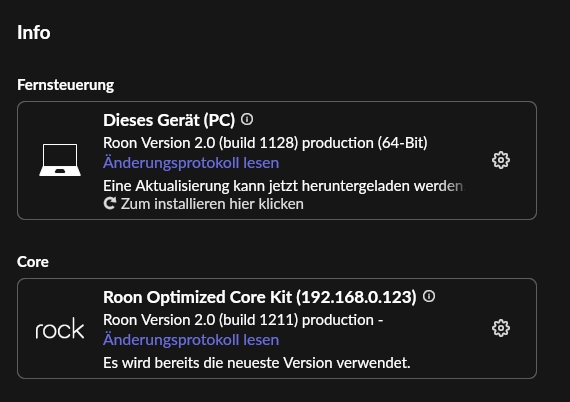The image size is (570, 402).
Task: Open settings gear for Roon Optimized Core Kit
Action: coord(501,328)
